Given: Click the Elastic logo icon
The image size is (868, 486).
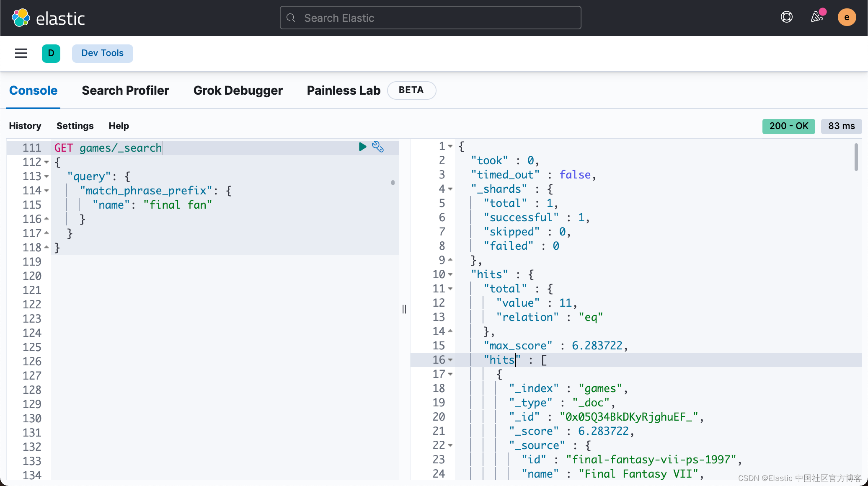Looking at the screenshot, I should 21,18.
